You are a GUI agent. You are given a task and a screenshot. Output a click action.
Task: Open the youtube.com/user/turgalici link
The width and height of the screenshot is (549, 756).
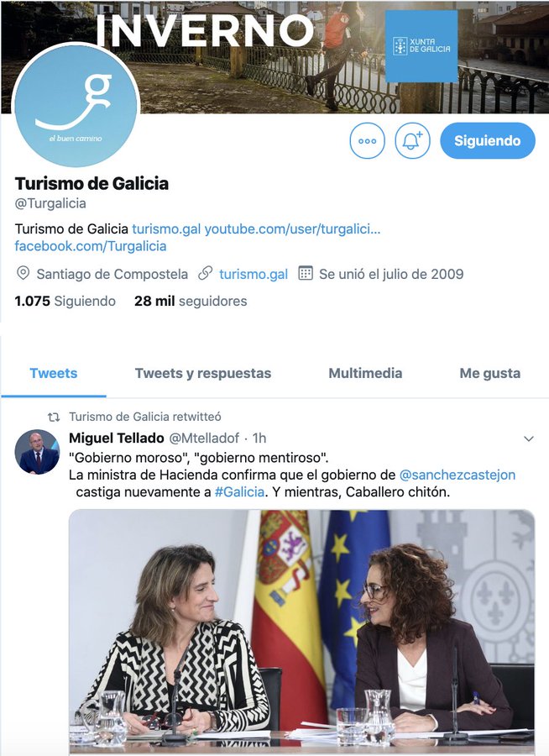pos(293,228)
